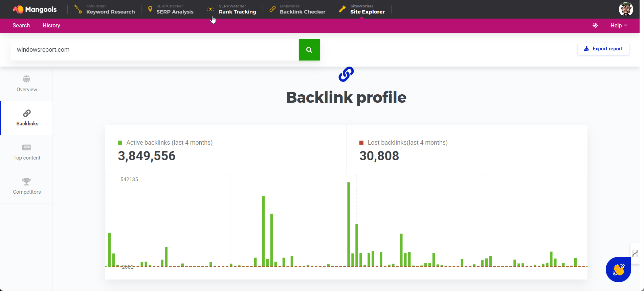Image resolution: width=644 pixels, height=291 pixels.
Task: Click the Top content list icon
Action: [26, 147]
